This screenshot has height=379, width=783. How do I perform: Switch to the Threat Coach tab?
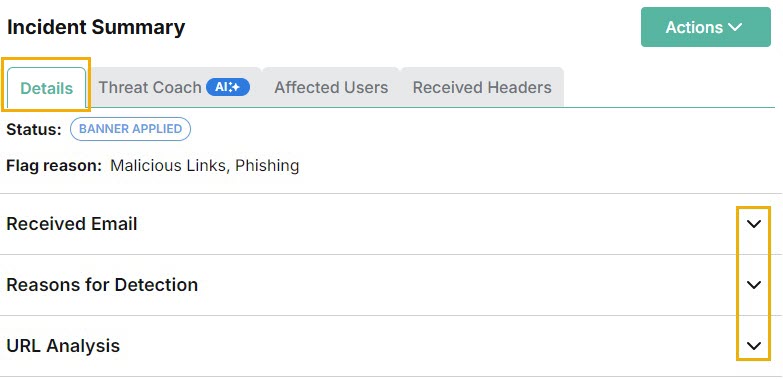click(174, 87)
